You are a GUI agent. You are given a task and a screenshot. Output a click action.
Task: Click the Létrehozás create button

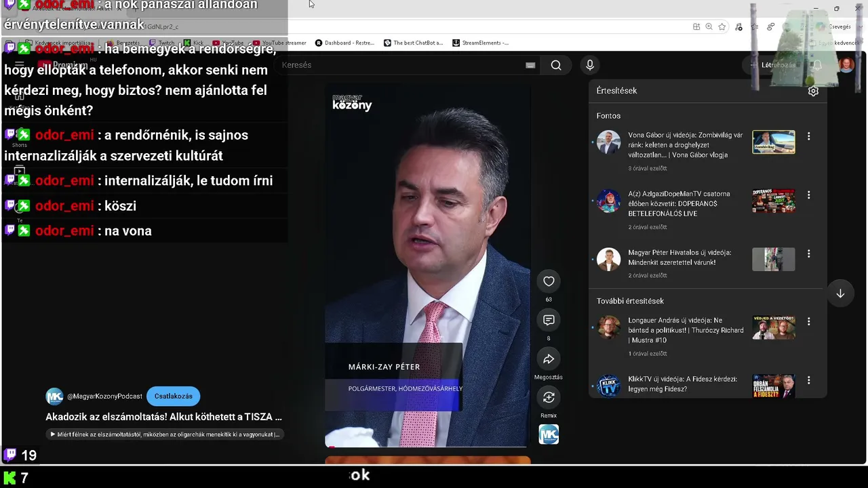(x=772, y=65)
